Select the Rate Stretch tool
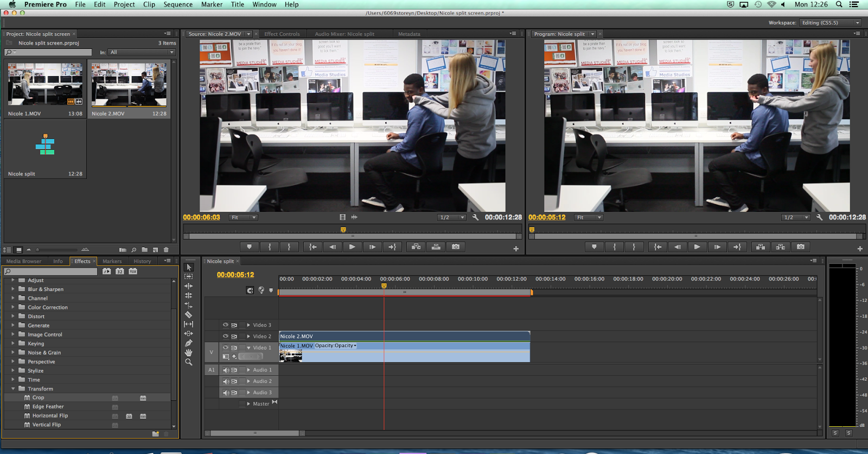The height and width of the screenshot is (454, 868). pyautogui.click(x=189, y=305)
